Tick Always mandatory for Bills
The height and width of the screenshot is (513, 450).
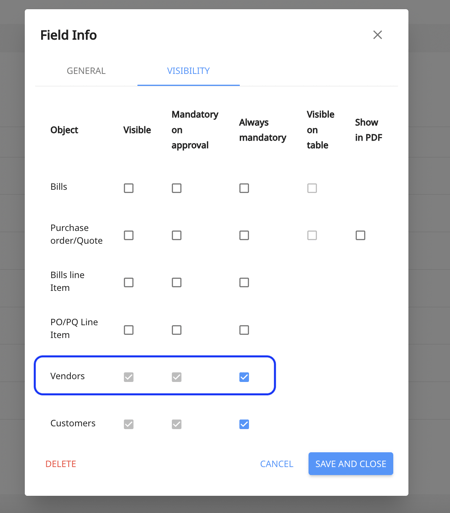coord(244,188)
